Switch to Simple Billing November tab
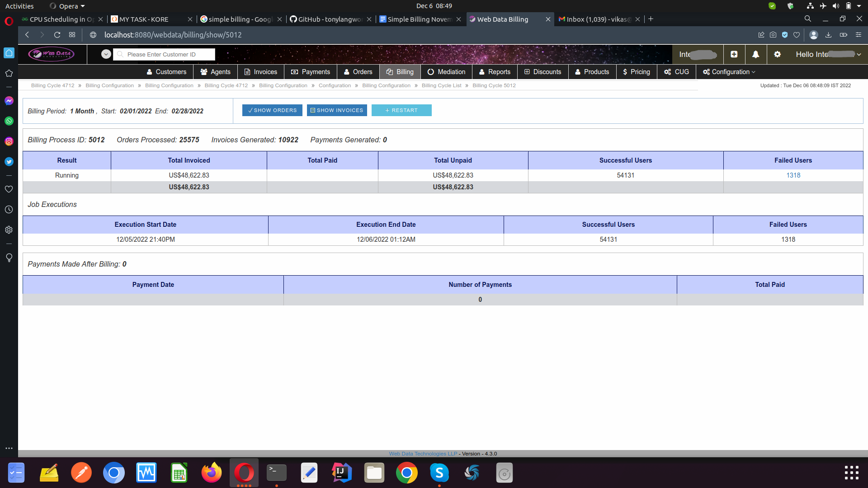The width and height of the screenshot is (868, 488). (419, 19)
